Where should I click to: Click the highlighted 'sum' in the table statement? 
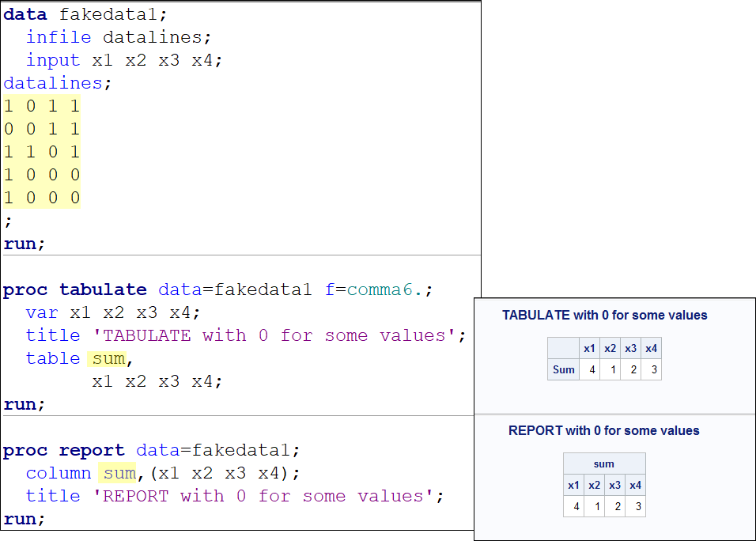[x=108, y=358]
